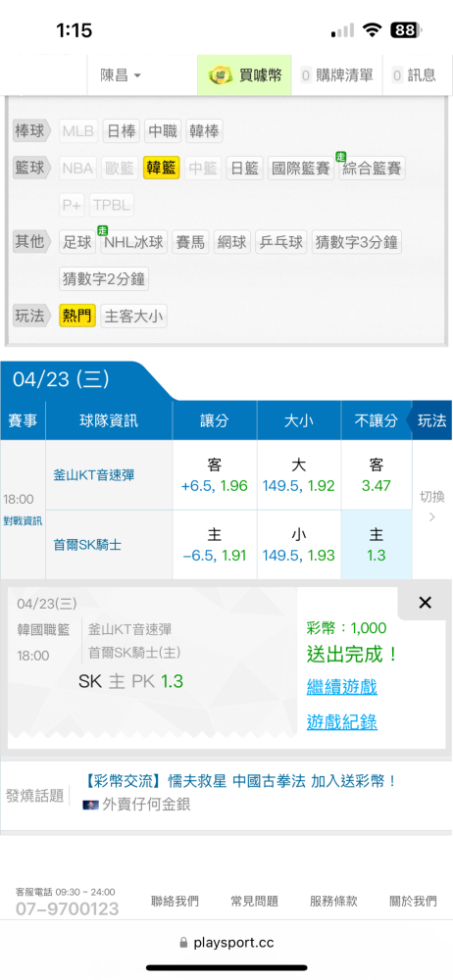Open 對戰資訊 matchup info
Screen dimensions: 453x980
tap(23, 521)
